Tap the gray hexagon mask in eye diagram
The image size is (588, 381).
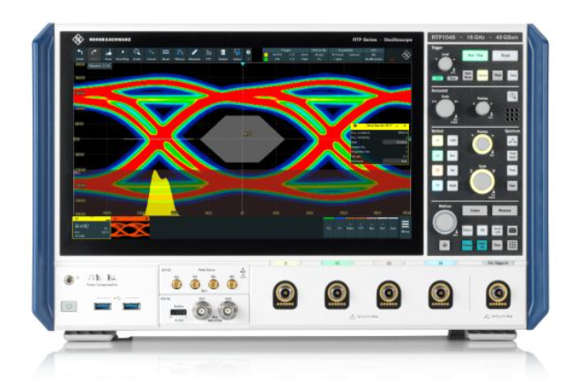(x=242, y=138)
